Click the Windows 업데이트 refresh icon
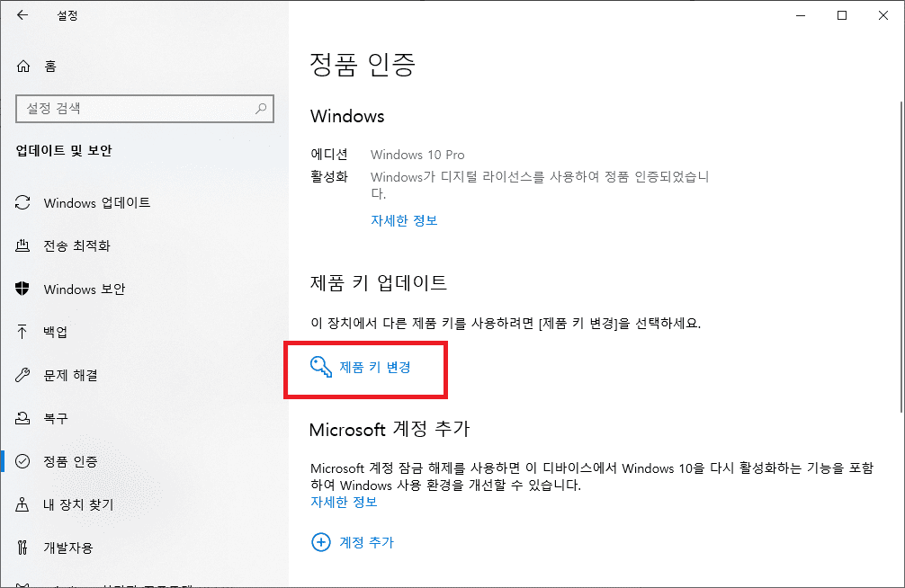 click(22, 202)
